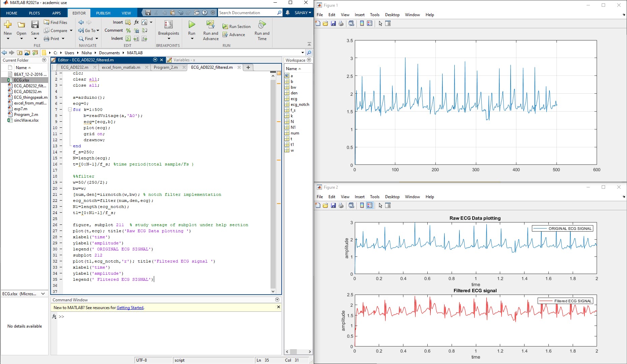
Task: Click Link Plot icon in Figure 1 toolbar
Action: tap(351, 23)
